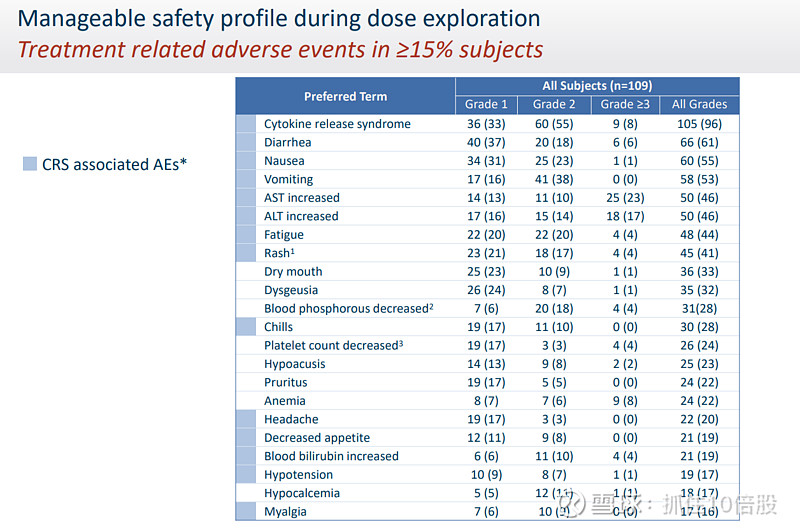Click the blue CRS marker beside Chills

point(246,326)
